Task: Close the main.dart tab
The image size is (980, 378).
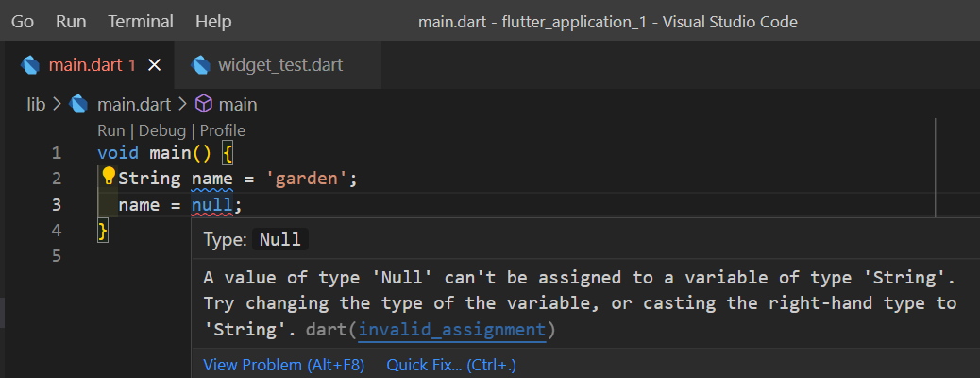Action: (155, 65)
